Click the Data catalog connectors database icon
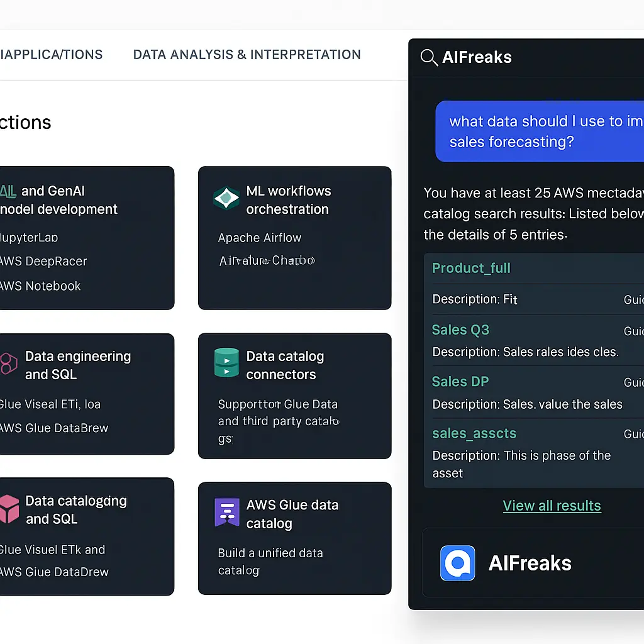Image resolution: width=644 pixels, height=644 pixels. [x=226, y=363]
